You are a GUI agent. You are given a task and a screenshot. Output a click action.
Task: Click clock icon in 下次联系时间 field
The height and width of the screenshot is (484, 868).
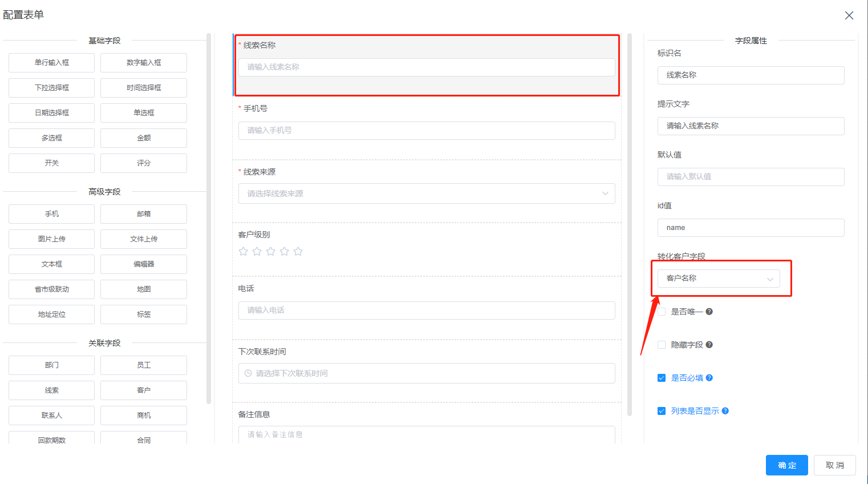(248, 373)
